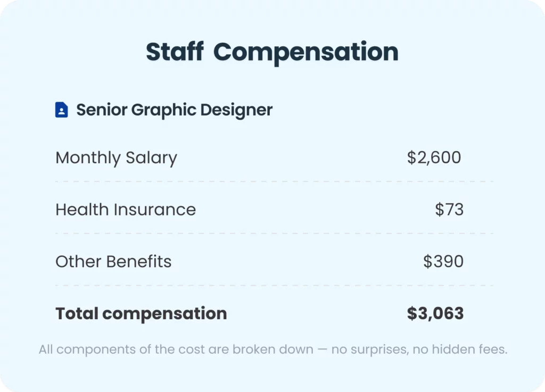Click the bold Total compensation label

click(141, 314)
